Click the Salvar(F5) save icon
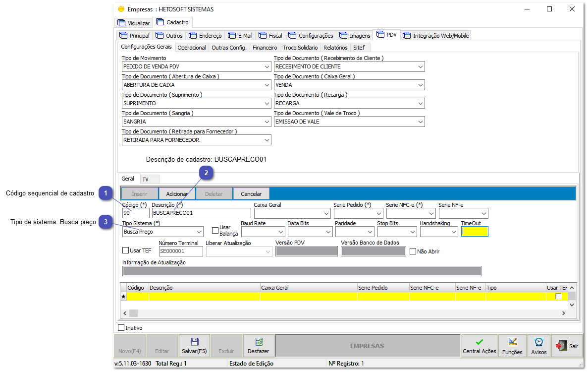Image resolution: width=588 pixels, height=372 pixels. [x=194, y=342]
